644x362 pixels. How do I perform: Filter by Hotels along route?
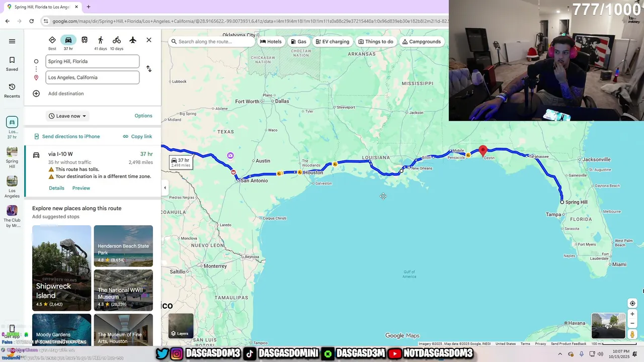point(271,42)
